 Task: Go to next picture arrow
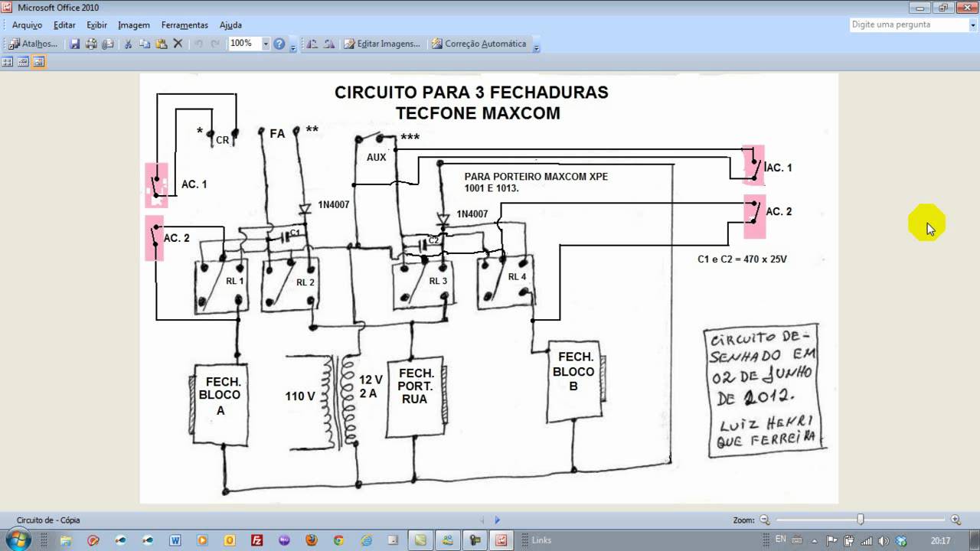point(498,520)
